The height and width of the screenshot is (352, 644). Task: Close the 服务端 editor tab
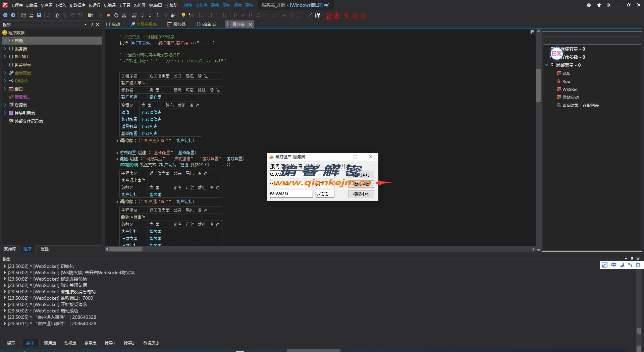click(x=250, y=24)
